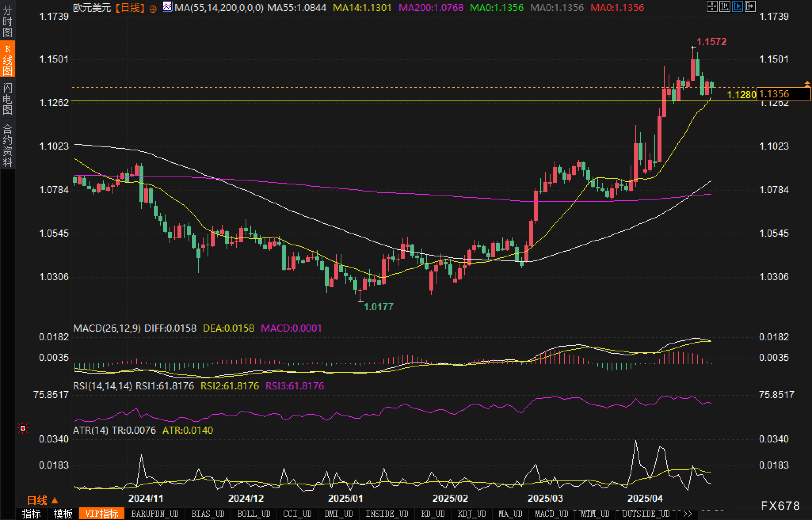Open the 指标 menu at bottom
Viewport: 812px width, 520px height.
pos(31,514)
